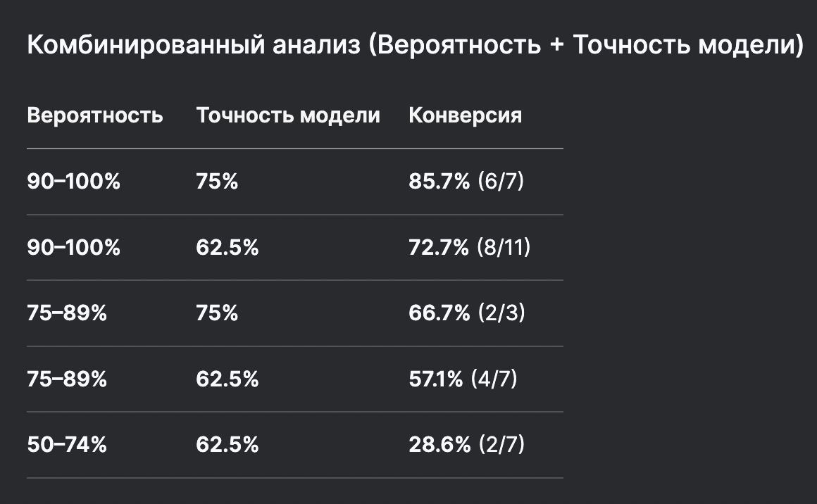Click 75–89% in the third row
This screenshot has width=817, height=504.
click(x=67, y=313)
